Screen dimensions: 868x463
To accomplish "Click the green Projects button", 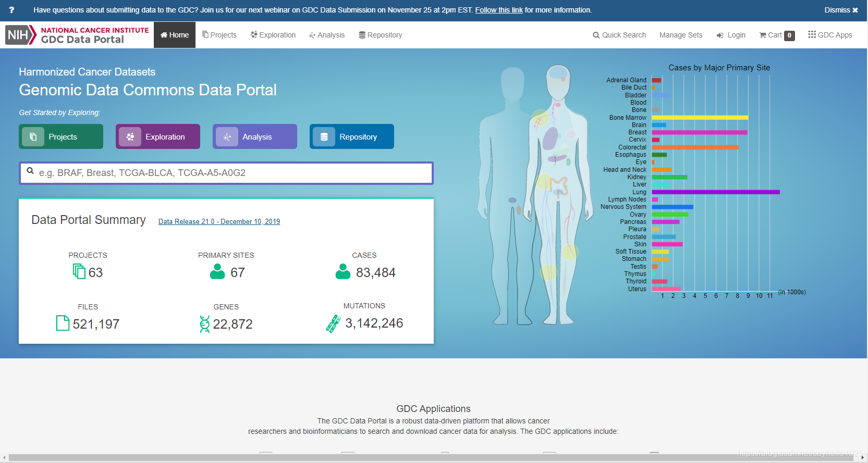I will click(61, 136).
